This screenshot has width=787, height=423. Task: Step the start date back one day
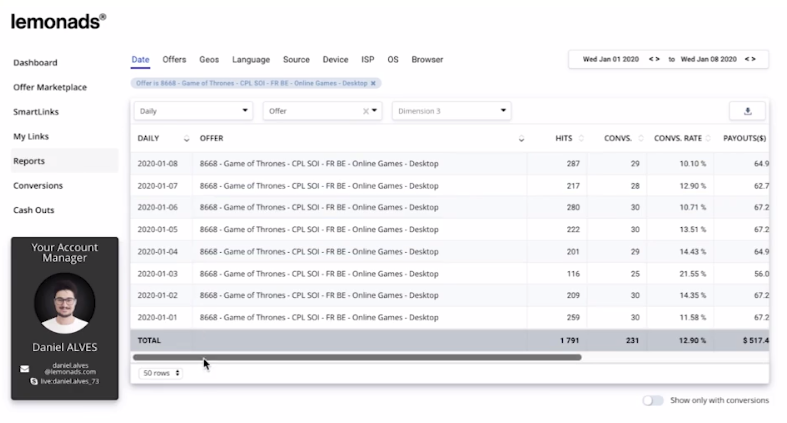(650, 59)
